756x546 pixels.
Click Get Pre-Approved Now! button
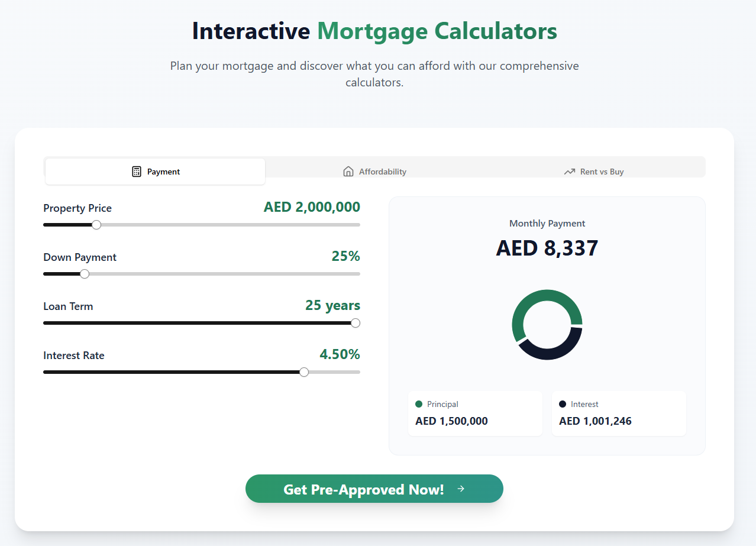[x=374, y=489]
